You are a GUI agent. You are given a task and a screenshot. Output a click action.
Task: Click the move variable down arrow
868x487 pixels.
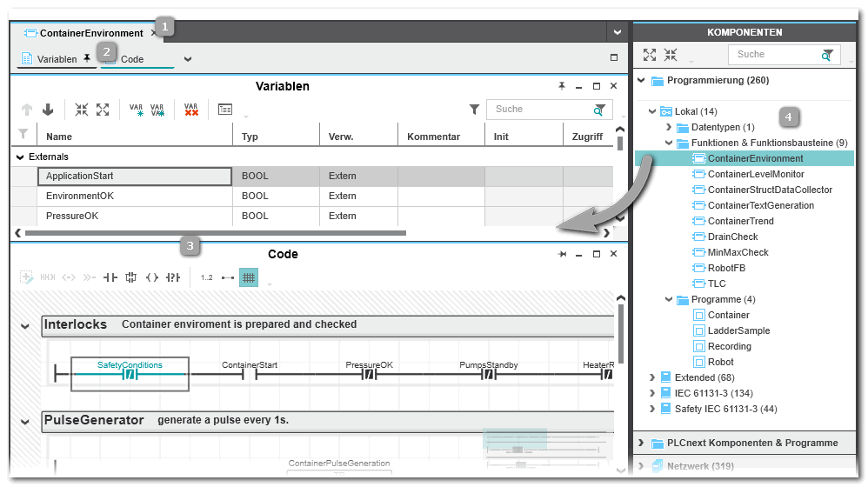coord(48,110)
